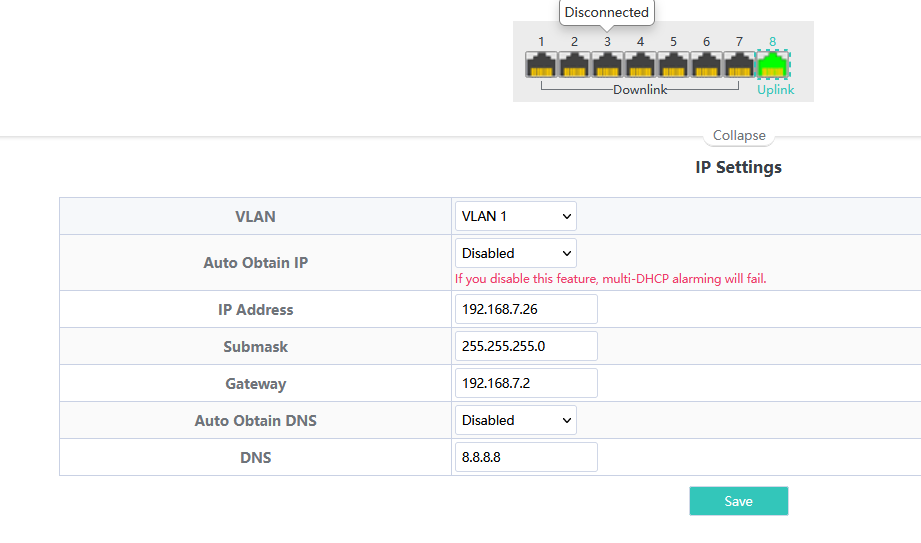Image resolution: width=921 pixels, height=543 pixels.
Task: Focus the Submask input field
Action: (526, 346)
